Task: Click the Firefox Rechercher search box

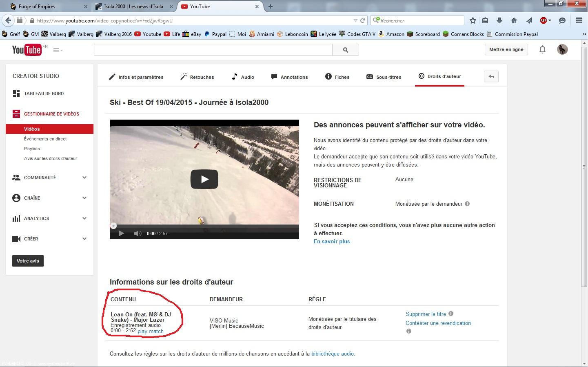Action: [417, 20]
